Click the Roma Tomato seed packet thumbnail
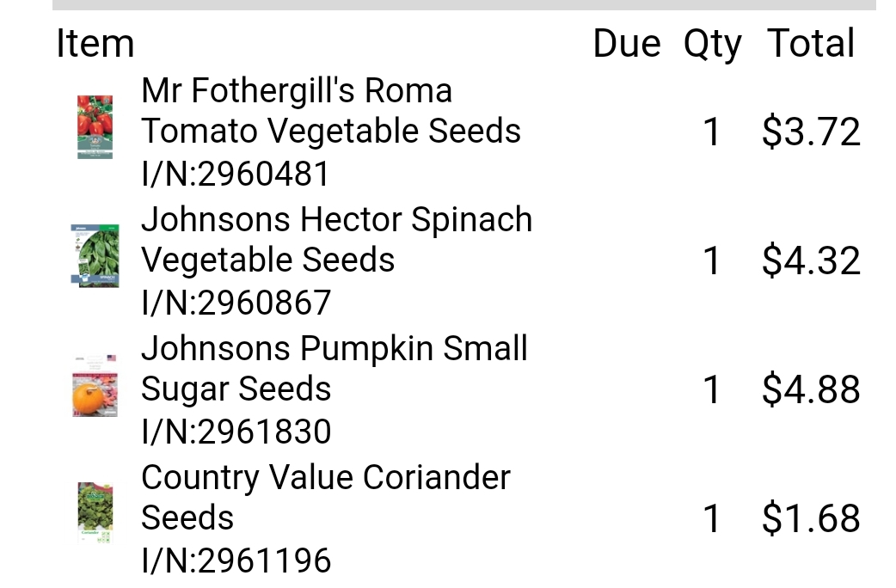The height and width of the screenshot is (588, 896). point(95,127)
